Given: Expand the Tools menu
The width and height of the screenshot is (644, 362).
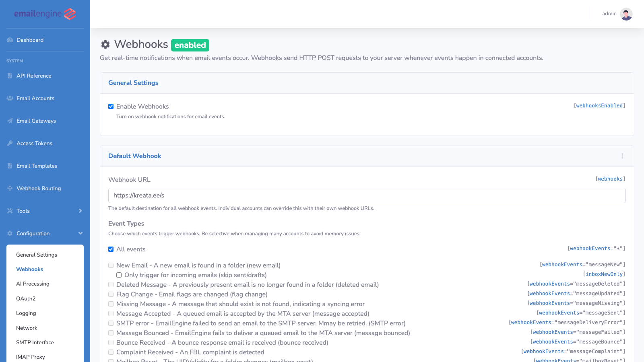Looking at the screenshot, I should [x=23, y=211].
